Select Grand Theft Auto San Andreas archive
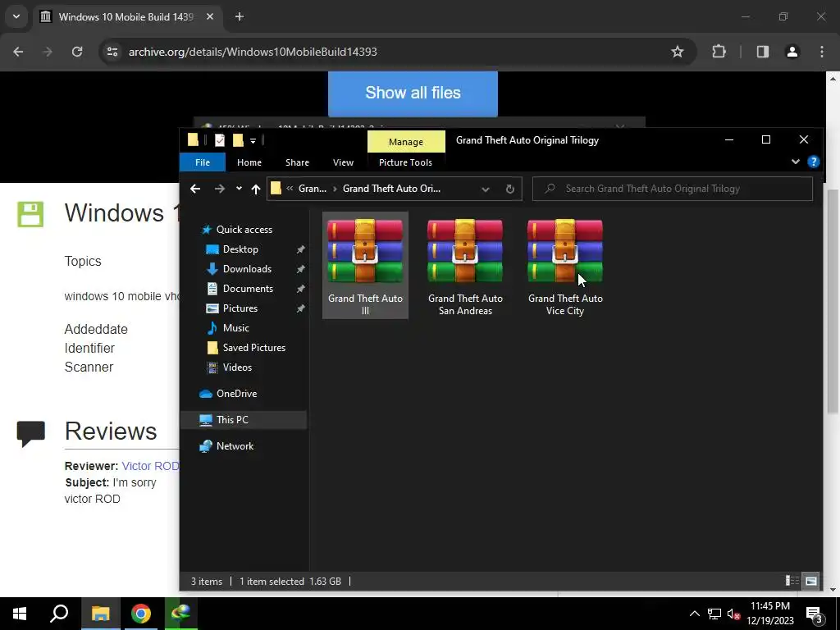This screenshot has width=840, height=630. [465, 265]
